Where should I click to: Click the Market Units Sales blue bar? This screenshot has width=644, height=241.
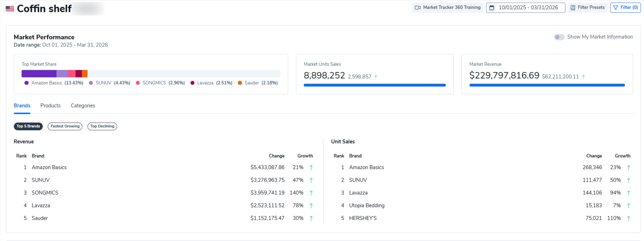(x=375, y=85)
